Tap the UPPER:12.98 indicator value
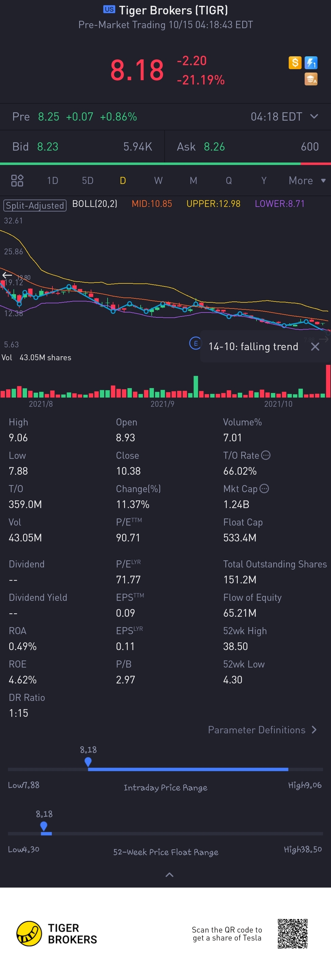 point(213,204)
